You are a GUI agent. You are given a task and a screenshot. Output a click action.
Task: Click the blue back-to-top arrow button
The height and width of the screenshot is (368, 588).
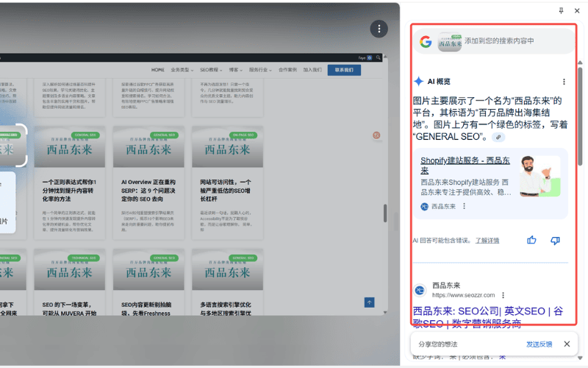370,302
